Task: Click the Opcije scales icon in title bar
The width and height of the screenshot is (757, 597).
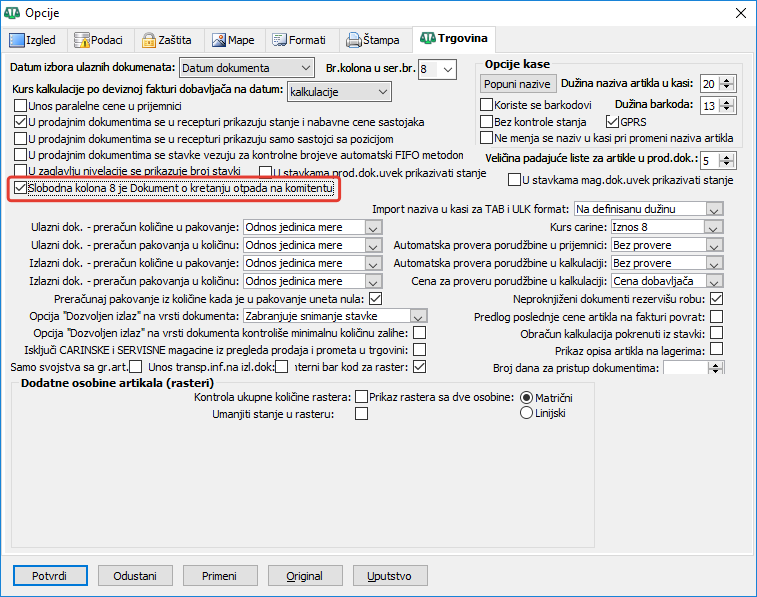Action: point(12,13)
